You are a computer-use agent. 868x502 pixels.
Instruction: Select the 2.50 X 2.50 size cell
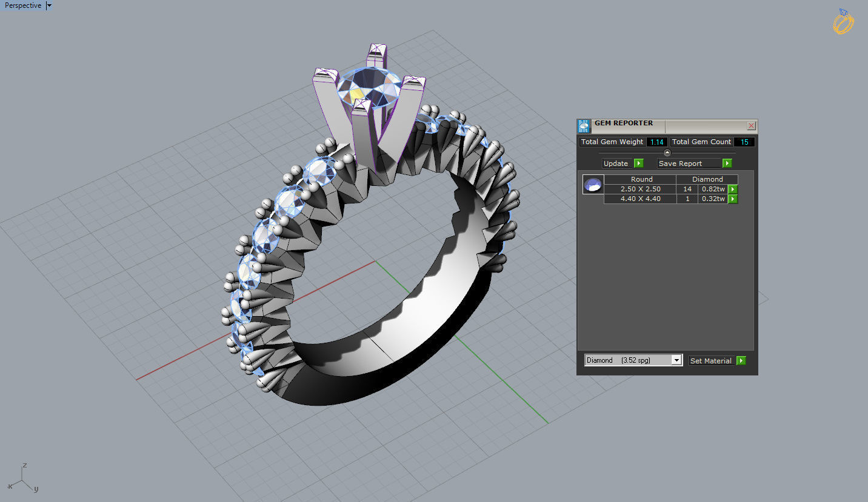click(x=640, y=189)
